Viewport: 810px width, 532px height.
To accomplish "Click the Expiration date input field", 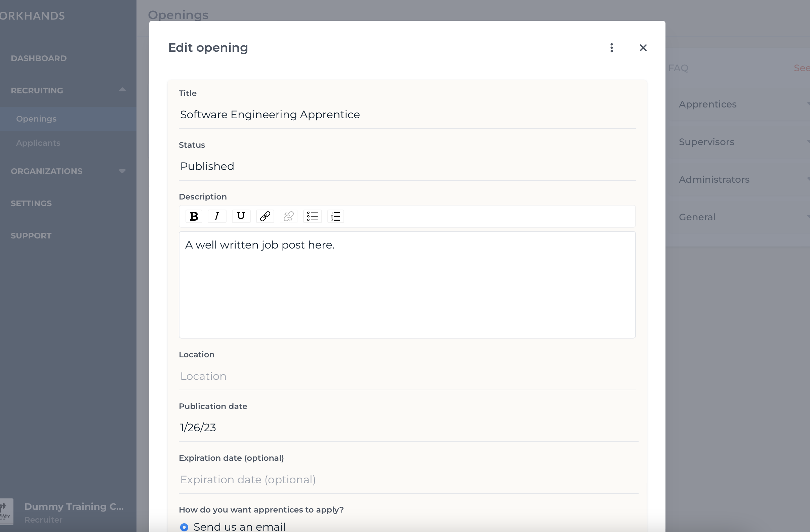I will [x=407, y=480].
